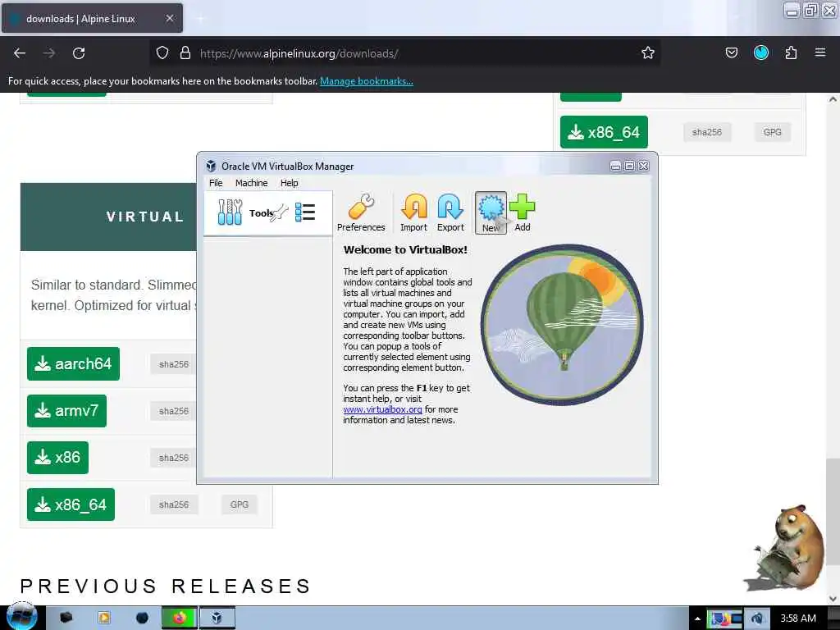Download the Virtual x86 image
The width and height of the screenshot is (840, 630).
pos(58,458)
